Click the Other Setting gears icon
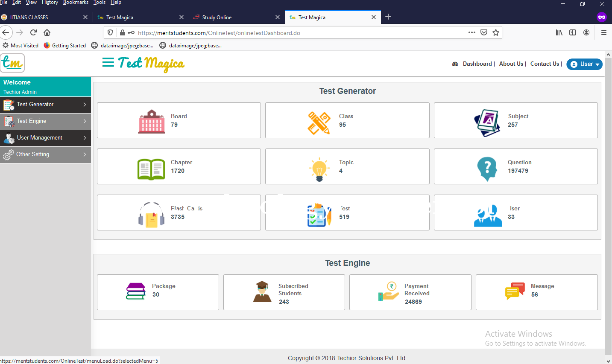Screen dimensions: 612x364 tap(8, 154)
